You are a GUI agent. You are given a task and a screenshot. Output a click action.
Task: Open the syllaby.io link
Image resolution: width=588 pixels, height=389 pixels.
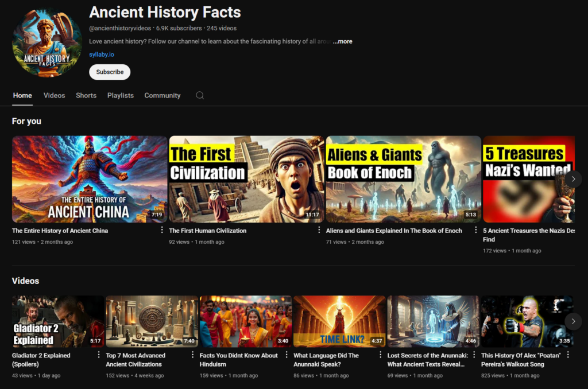coord(102,55)
